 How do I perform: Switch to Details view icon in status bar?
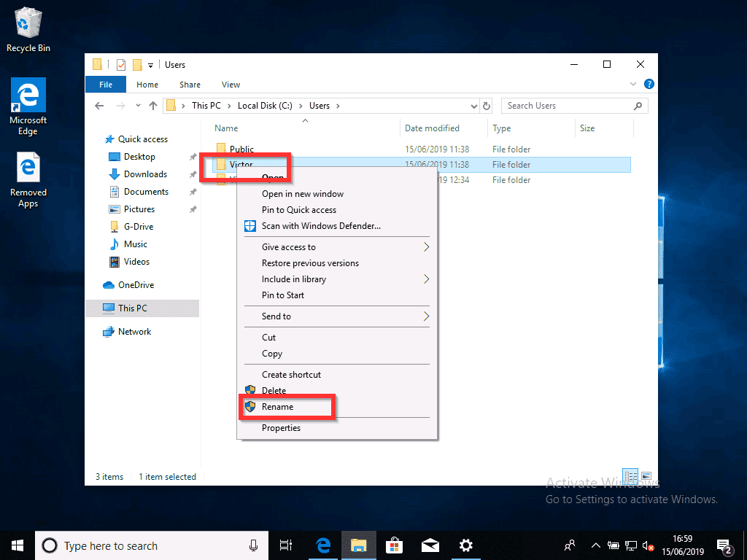pyautogui.click(x=631, y=476)
